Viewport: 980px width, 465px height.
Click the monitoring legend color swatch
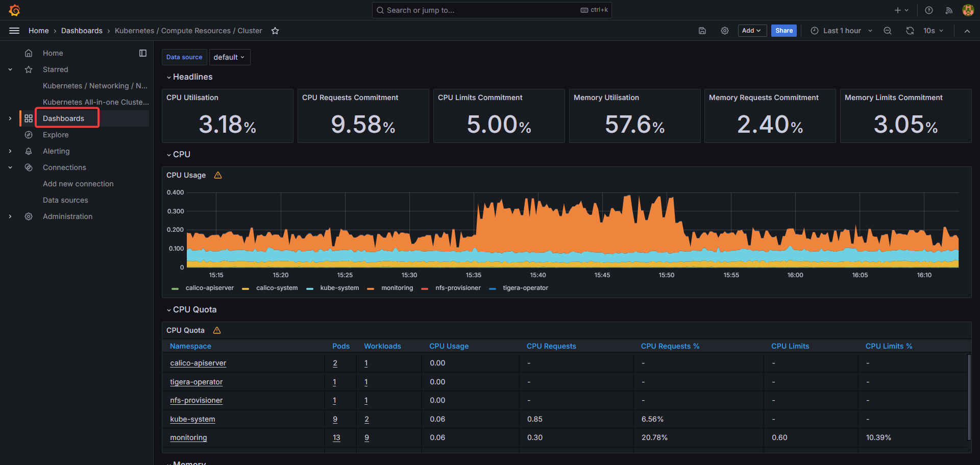371,288
